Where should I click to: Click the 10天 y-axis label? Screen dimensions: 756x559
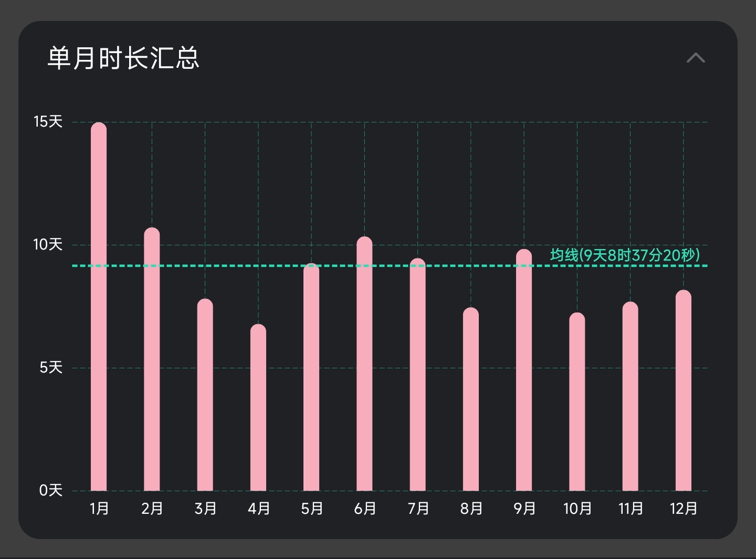pos(48,245)
